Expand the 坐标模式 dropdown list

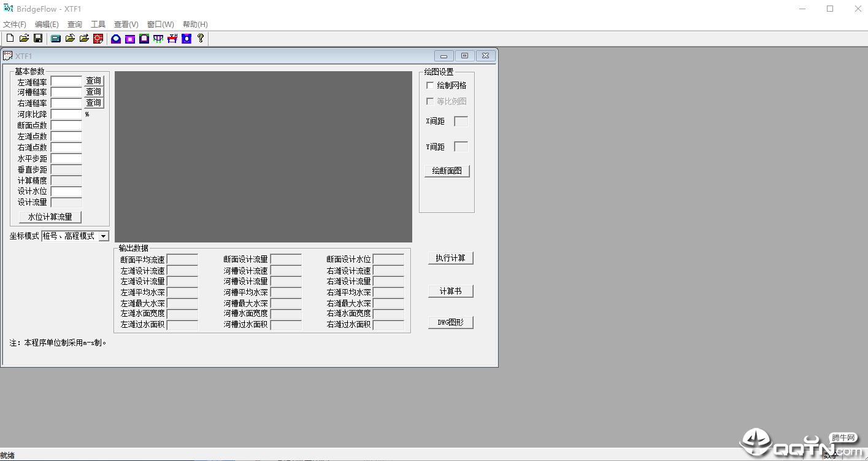tap(104, 236)
